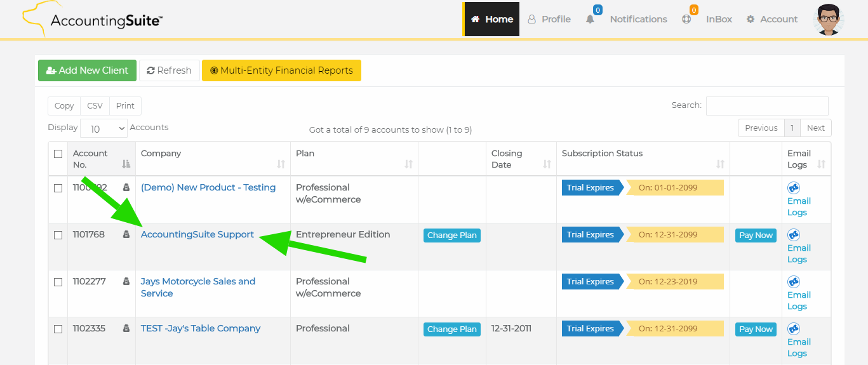This screenshot has width=868, height=365.
Task: Click the Refresh button
Action: (x=169, y=70)
